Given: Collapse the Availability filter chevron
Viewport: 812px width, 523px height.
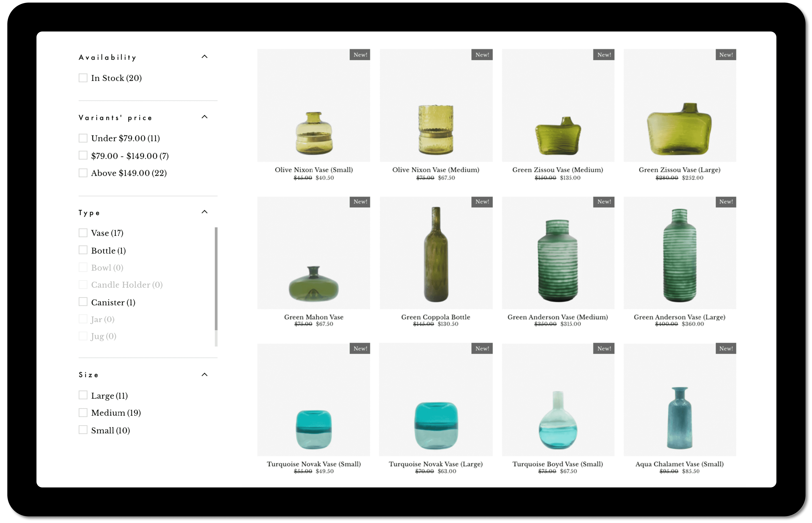Looking at the screenshot, I should pos(204,57).
